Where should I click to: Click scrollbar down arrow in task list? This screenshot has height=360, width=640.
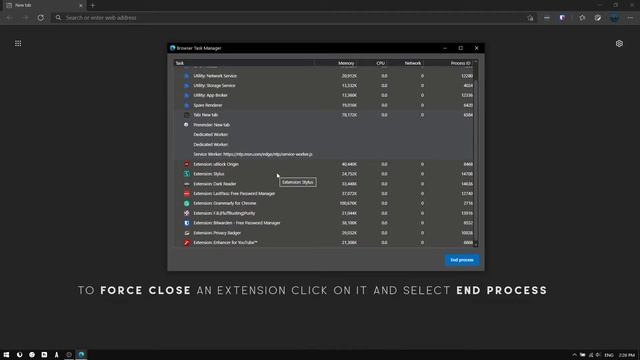[x=476, y=244]
